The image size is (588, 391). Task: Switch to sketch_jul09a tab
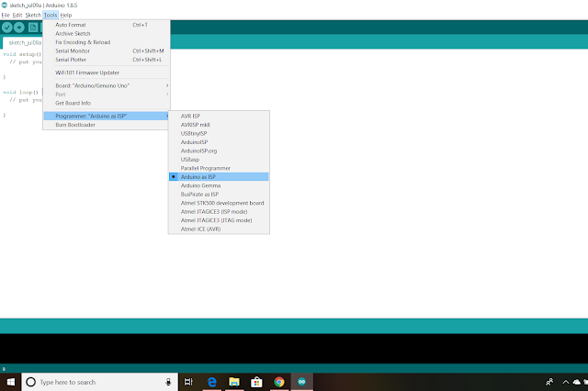23,43
